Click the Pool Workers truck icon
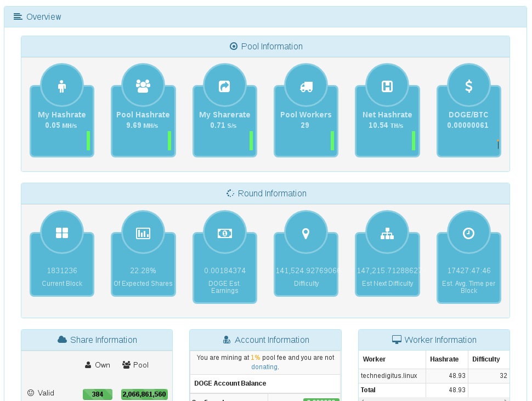This screenshot has height=401, width=532. [x=306, y=87]
